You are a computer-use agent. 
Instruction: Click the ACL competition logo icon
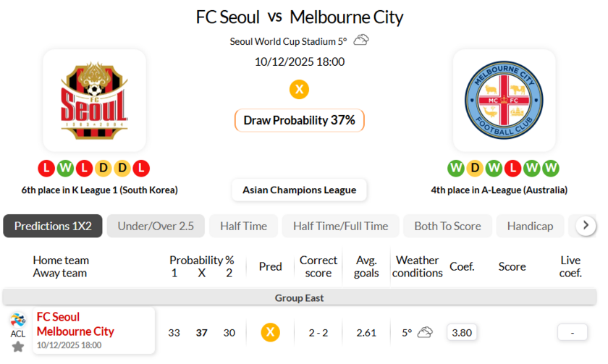18,321
